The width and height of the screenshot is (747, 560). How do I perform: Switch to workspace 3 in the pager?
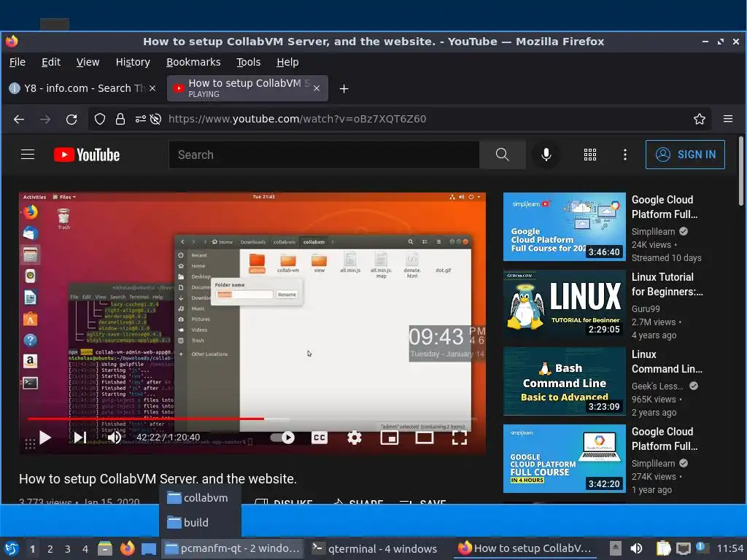[68, 549]
